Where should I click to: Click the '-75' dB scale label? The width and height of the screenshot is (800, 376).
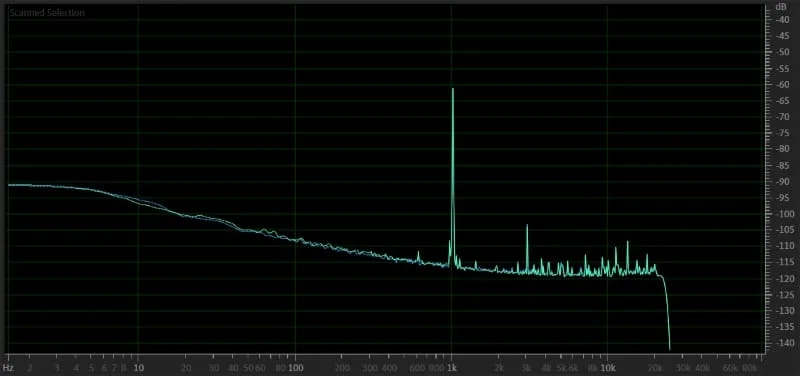782,133
